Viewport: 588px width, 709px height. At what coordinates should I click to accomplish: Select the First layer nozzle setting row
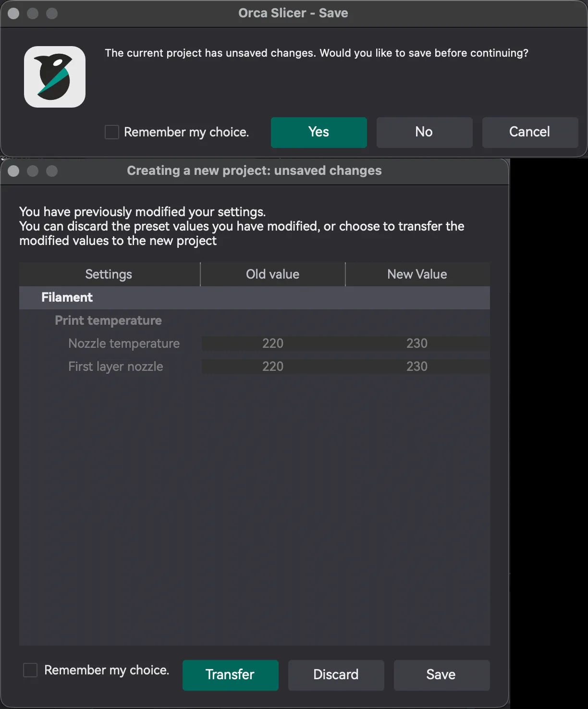click(255, 367)
